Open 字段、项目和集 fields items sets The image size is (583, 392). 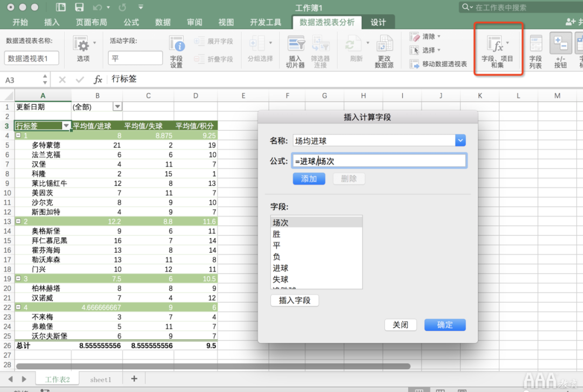497,51
